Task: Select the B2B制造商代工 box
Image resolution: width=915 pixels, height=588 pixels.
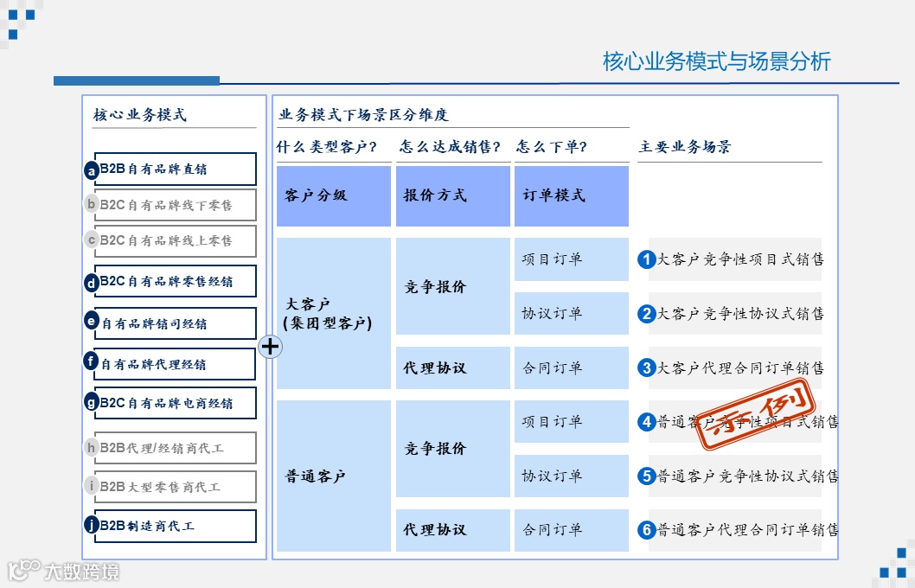Action: click(175, 526)
